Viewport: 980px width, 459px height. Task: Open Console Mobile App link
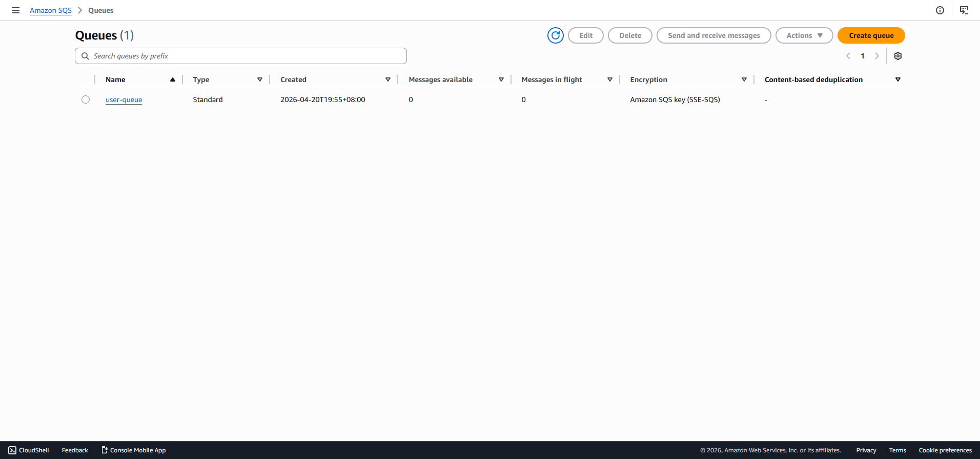(133, 450)
